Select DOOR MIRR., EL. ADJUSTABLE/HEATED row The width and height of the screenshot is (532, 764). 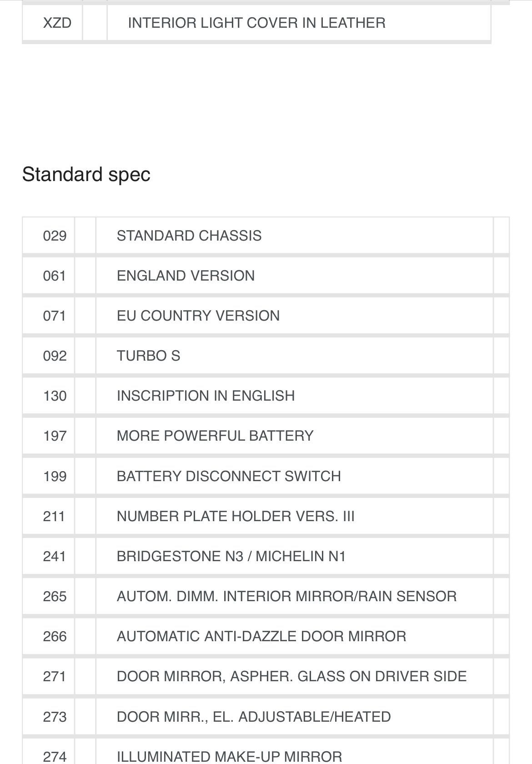click(266, 717)
